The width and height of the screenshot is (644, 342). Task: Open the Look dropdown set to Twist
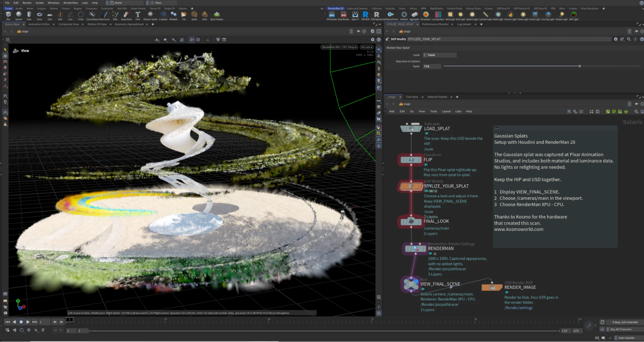[x=439, y=55]
